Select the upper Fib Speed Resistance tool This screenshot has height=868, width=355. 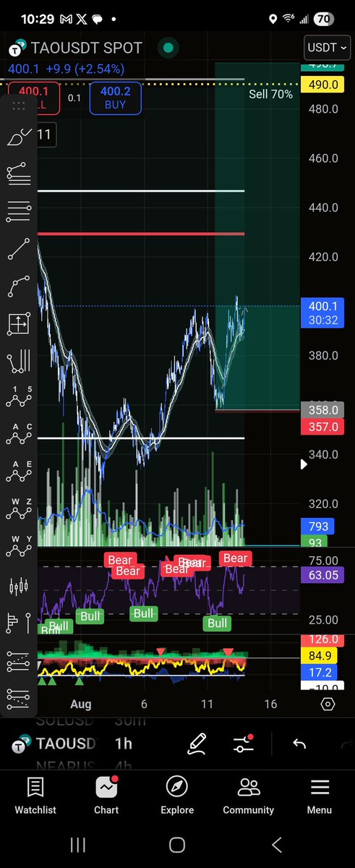[x=19, y=660]
